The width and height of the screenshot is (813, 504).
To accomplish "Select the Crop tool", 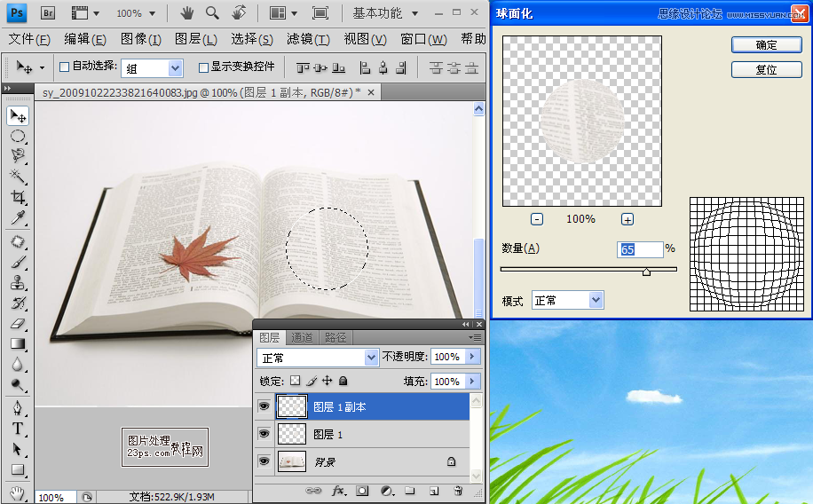I will (x=18, y=197).
